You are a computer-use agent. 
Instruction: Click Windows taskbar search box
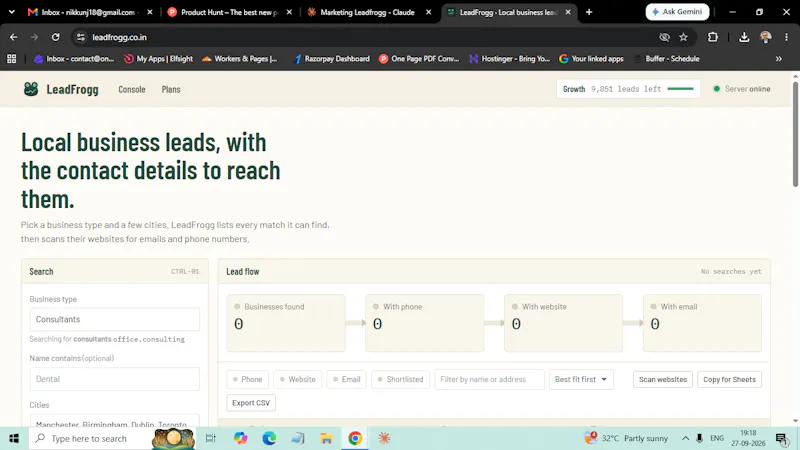[112, 438]
